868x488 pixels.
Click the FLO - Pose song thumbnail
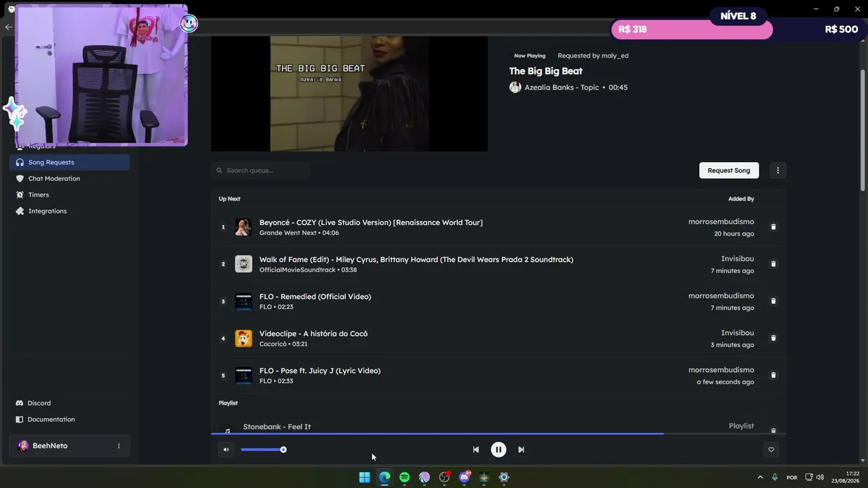coord(243,375)
